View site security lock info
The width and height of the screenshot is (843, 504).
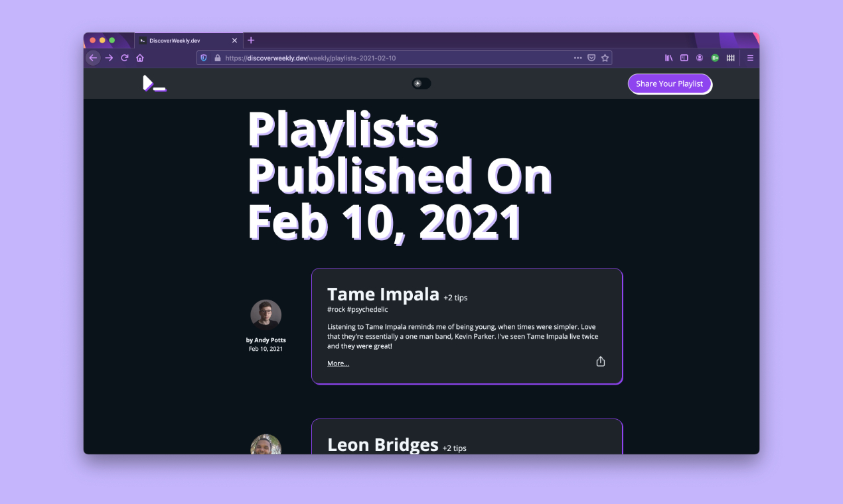coord(217,58)
